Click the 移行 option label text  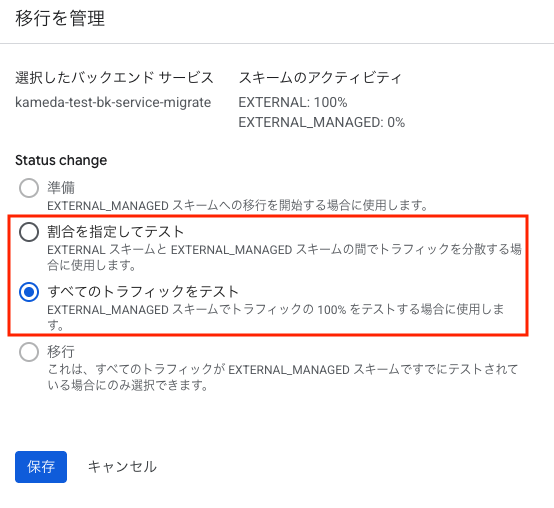(x=61, y=352)
